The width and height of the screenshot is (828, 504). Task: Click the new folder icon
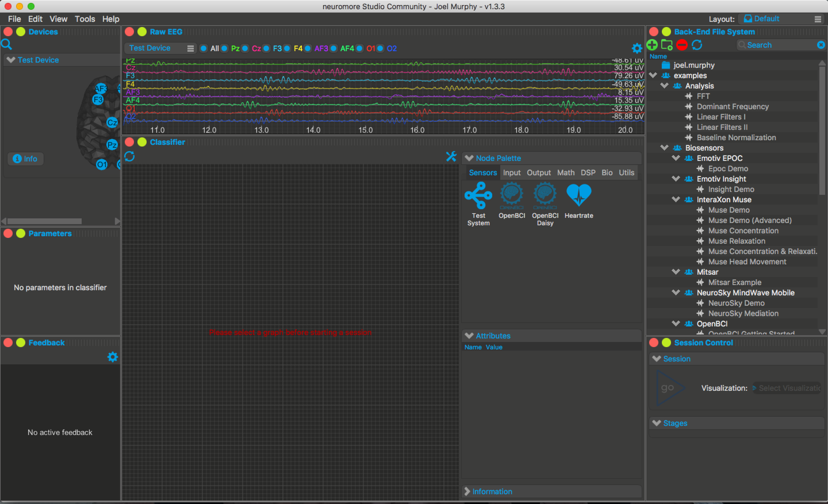tap(667, 45)
